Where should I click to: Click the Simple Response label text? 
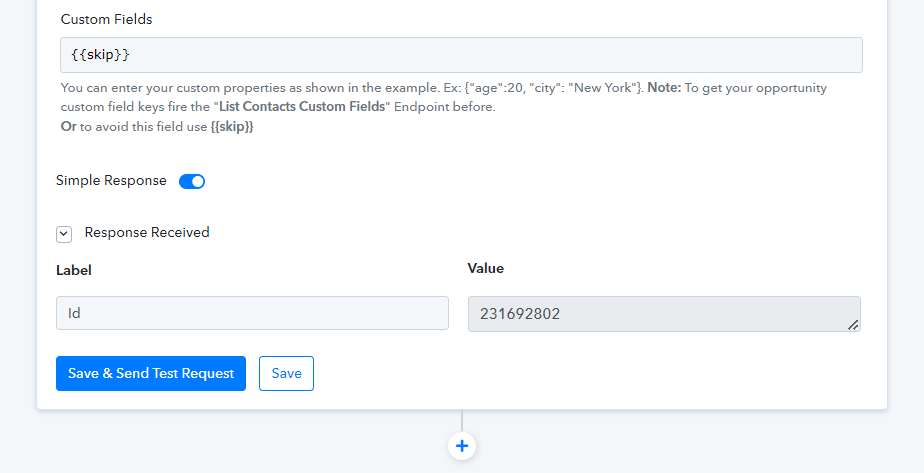tap(111, 181)
